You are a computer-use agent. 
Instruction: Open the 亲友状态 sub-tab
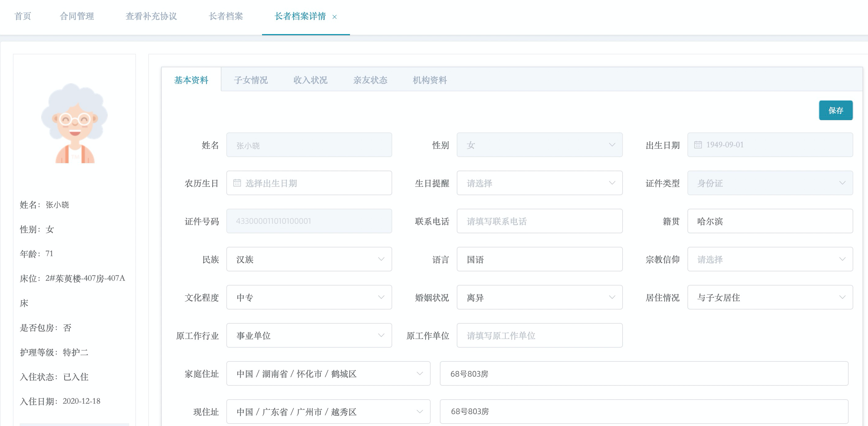(370, 80)
